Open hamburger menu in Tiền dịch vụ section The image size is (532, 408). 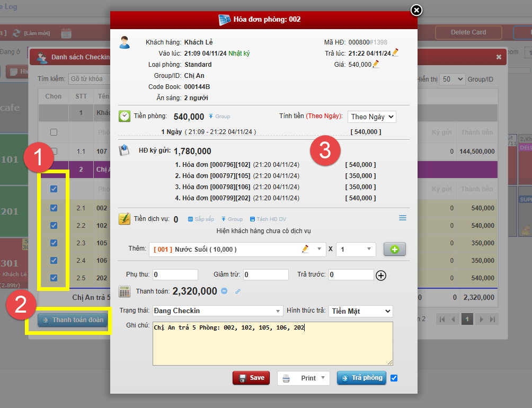click(403, 218)
